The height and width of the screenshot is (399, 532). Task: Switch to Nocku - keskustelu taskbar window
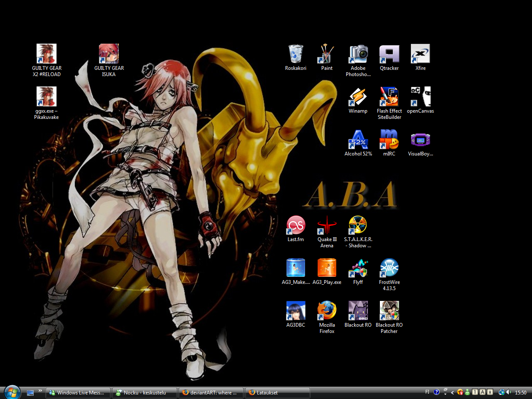tap(144, 393)
